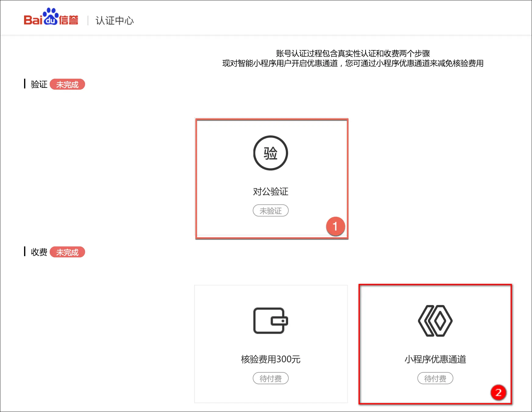Click the 未验证 status badge

pos(270,211)
